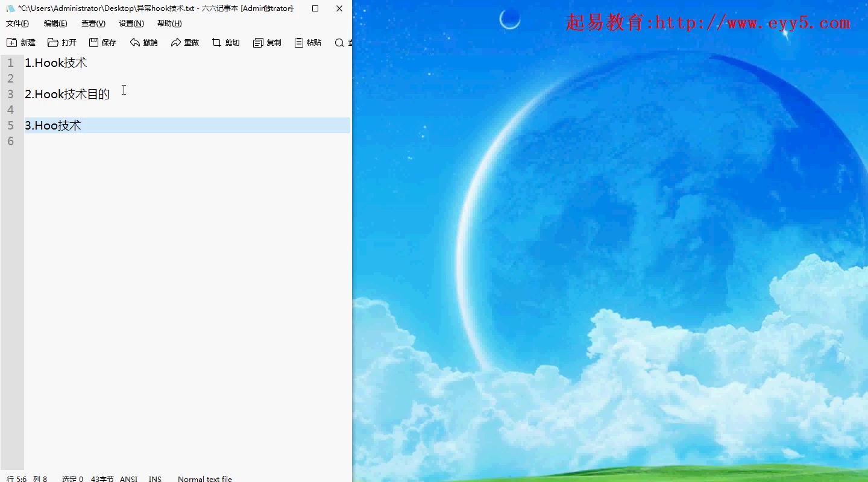868x482 pixels.
Task: Cut selection via 剪切 toolbar button
Action: click(x=226, y=43)
